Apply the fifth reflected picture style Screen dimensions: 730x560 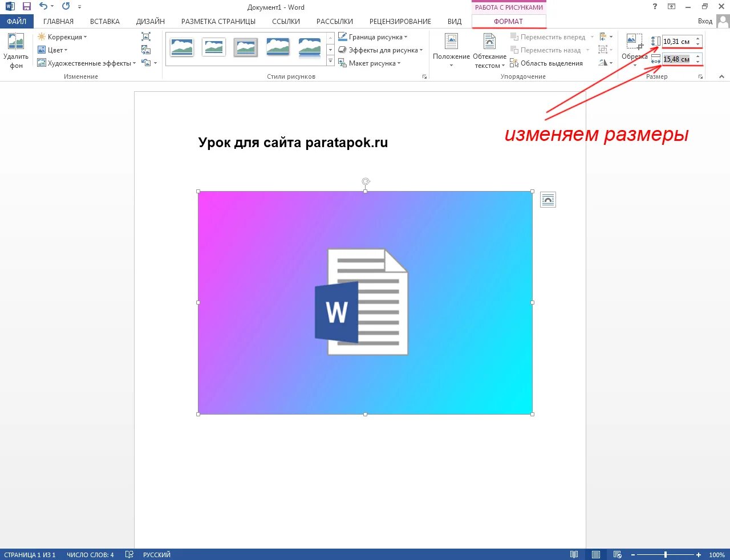point(310,47)
